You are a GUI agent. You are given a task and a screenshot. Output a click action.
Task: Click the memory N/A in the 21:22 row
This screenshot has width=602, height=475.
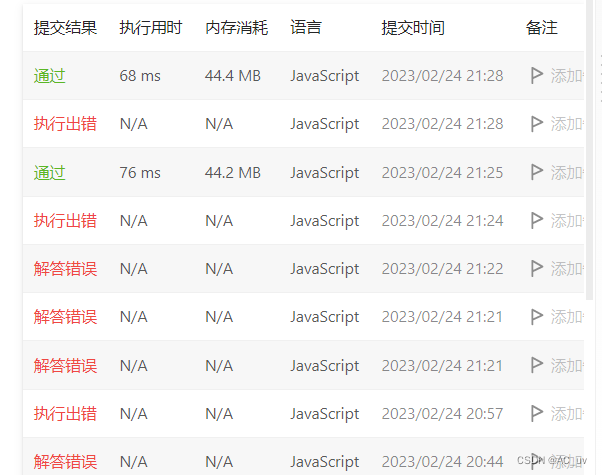pyautogui.click(x=219, y=268)
